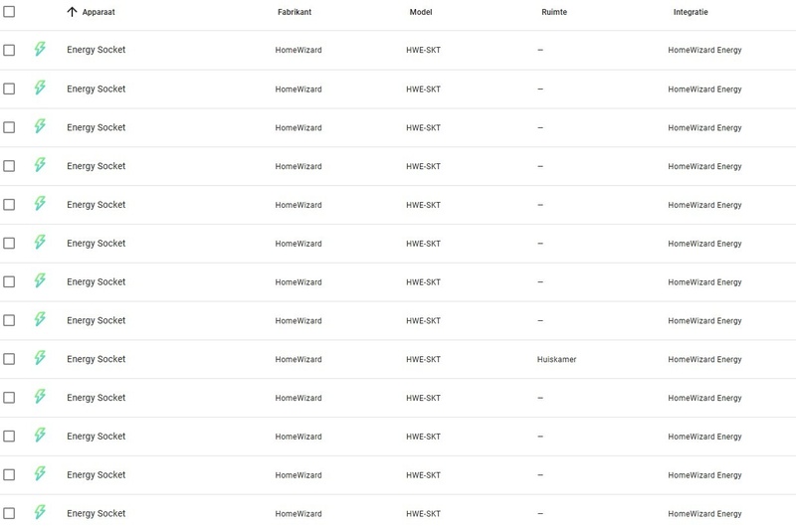Enable the checkbox on the last row
Viewport: 796px width, 532px height.
(x=9, y=514)
